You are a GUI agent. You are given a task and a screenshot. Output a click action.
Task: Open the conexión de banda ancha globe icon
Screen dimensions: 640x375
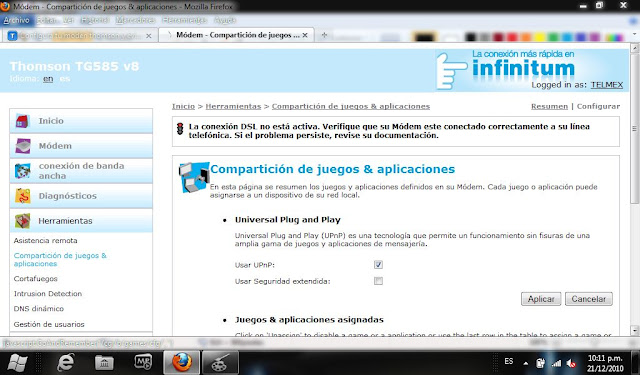pyautogui.click(x=22, y=171)
